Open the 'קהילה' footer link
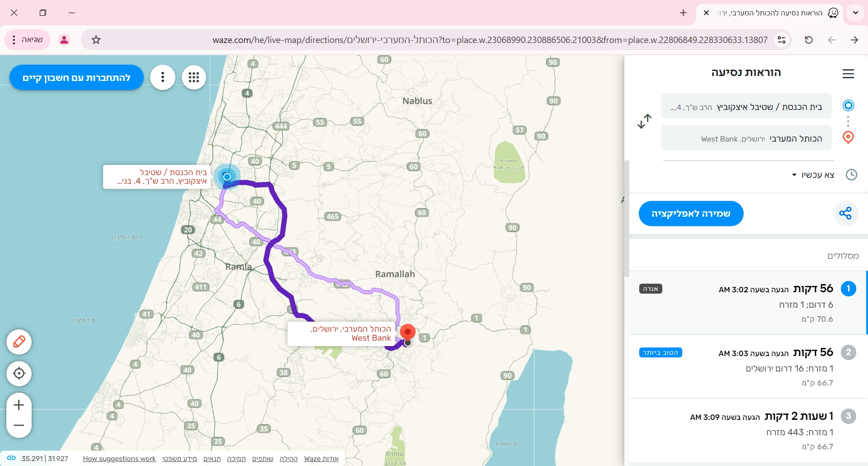 pos(288,458)
